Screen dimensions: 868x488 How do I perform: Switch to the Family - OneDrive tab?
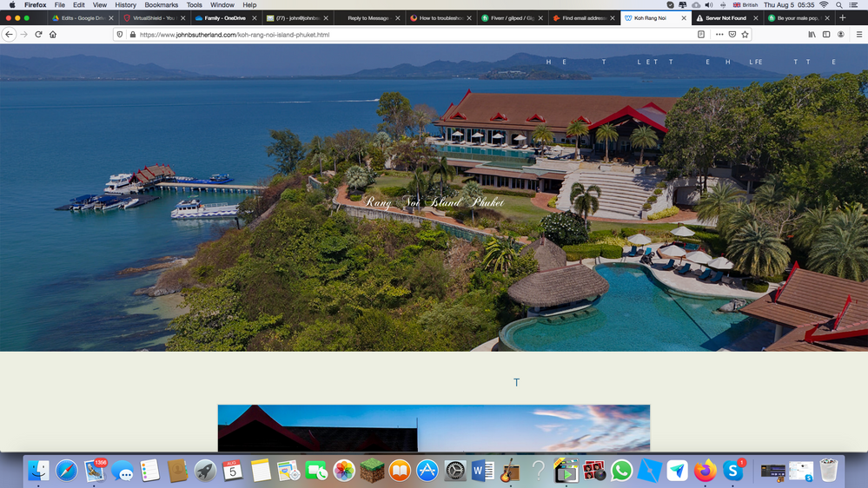224,17
